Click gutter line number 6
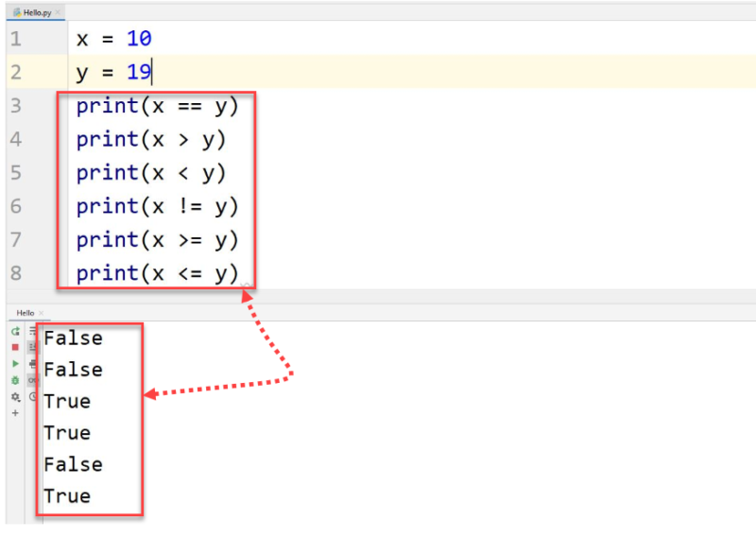 (16, 206)
